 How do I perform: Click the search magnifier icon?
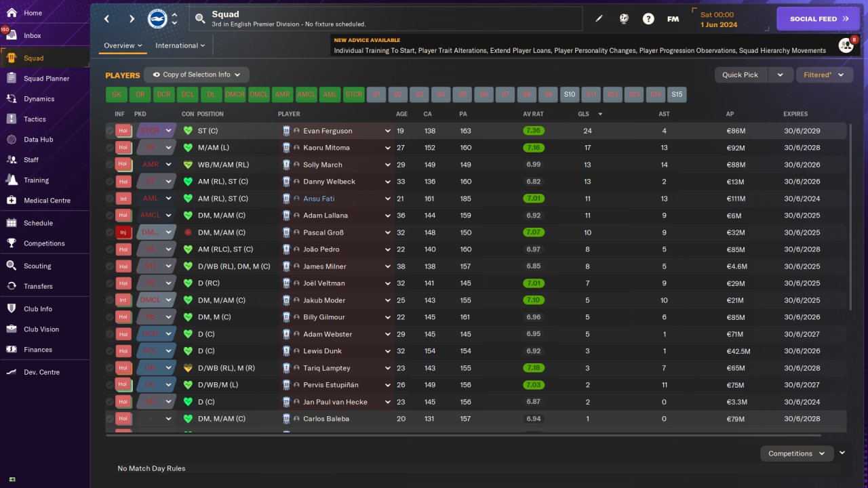point(200,19)
